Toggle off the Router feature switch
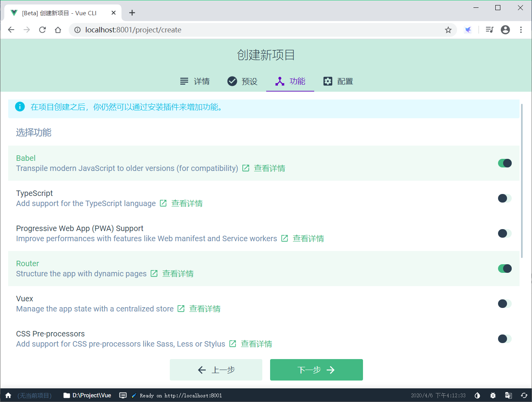 505,269
